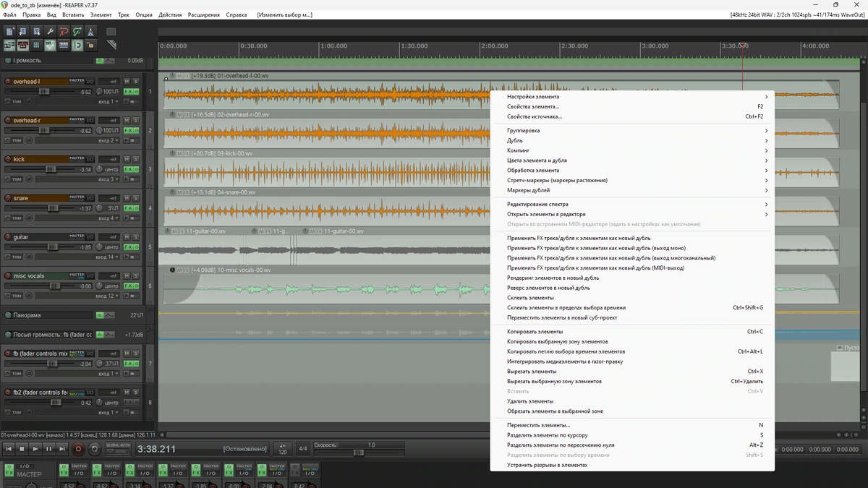Solo the overhead-r track

135,120
